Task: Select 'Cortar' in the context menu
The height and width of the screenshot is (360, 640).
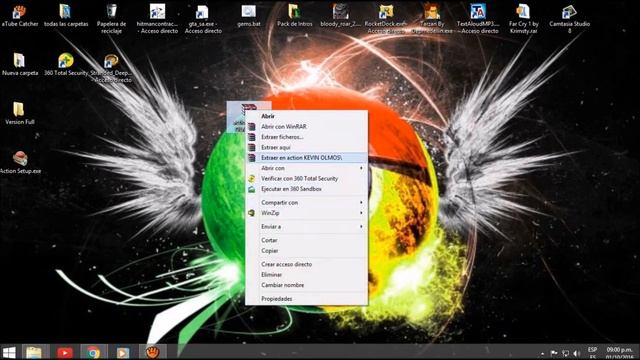Action: (306, 240)
